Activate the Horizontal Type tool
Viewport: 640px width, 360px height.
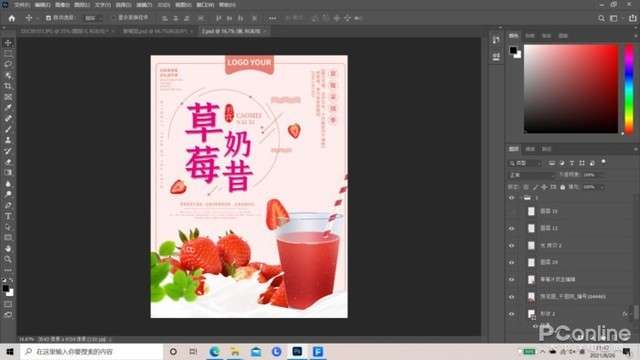[8, 216]
